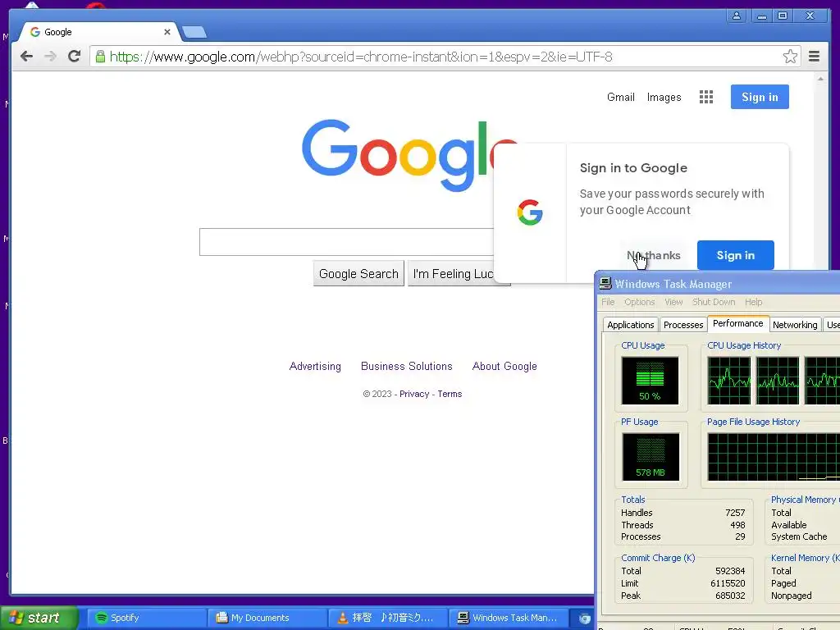The width and height of the screenshot is (840, 630).
Task: Click the Terms link
Action: pos(450,394)
